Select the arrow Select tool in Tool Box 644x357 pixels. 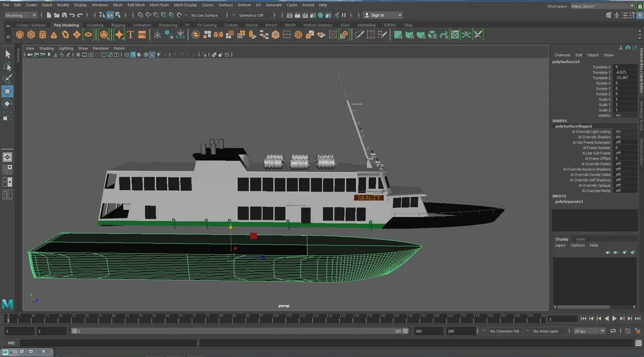[x=8, y=54]
